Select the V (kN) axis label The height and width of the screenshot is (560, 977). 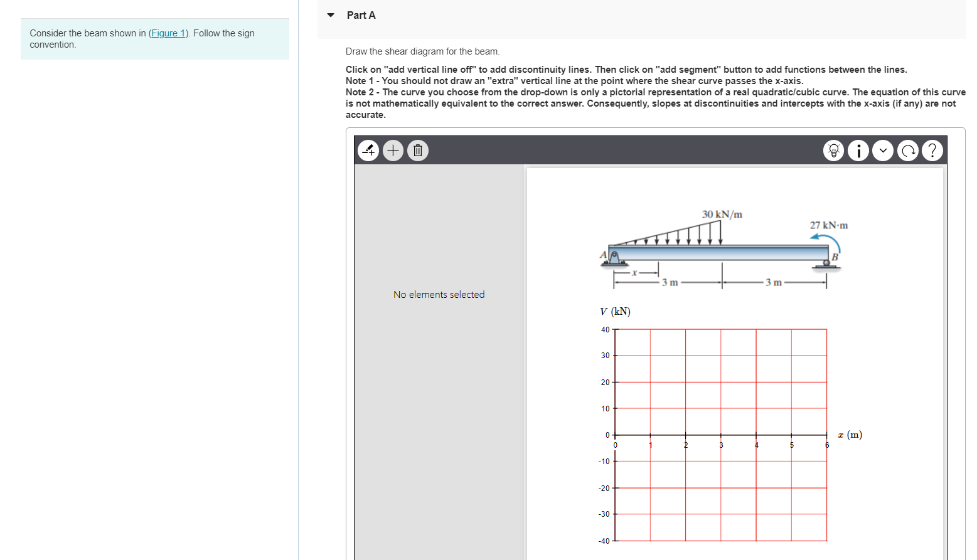615,311
